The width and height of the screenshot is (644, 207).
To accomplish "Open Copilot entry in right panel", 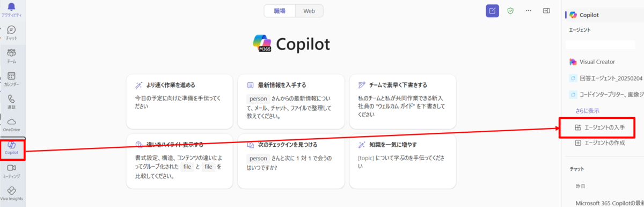I will [x=604, y=15].
